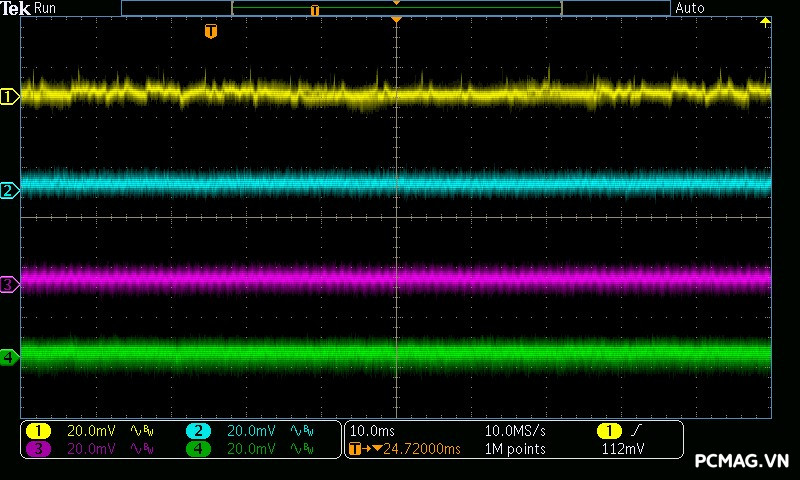Click the yellow trigger level arrow at right edge

tap(766, 21)
